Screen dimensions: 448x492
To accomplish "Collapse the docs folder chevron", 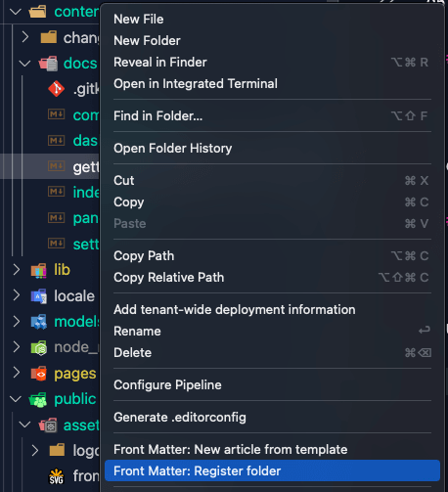I will [x=24, y=64].
